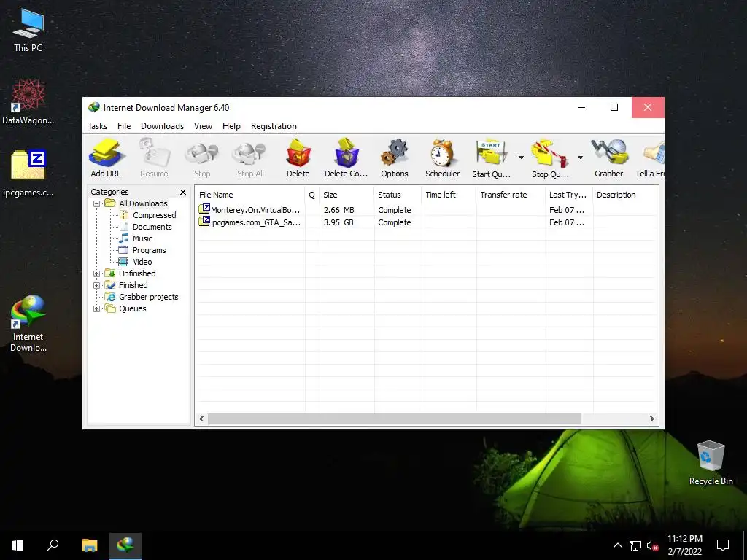This screenshot has height=560, width=747.
Task: Click the Stop Queue toolbar icon
Action: point(550,158)
